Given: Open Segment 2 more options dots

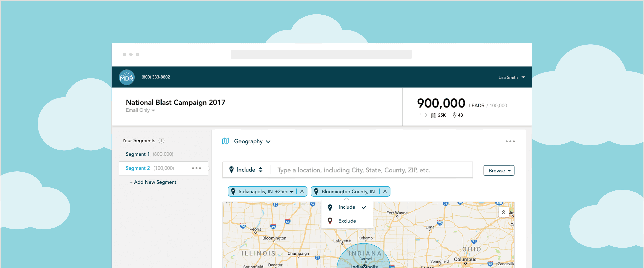Looking at the screenshot, I should click(197, 168).
